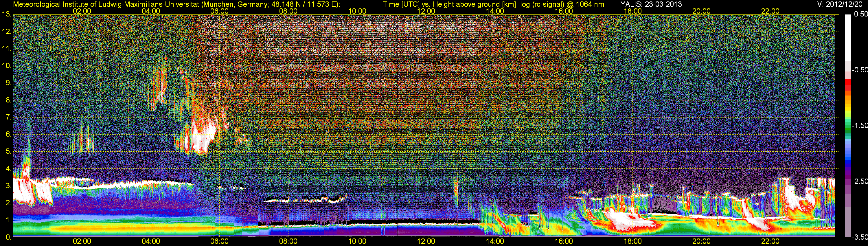Image resolution: width=868 pixels, height=246 pixels.
Task: Click the height axis label "3."
Action: (x=8, y=186)
